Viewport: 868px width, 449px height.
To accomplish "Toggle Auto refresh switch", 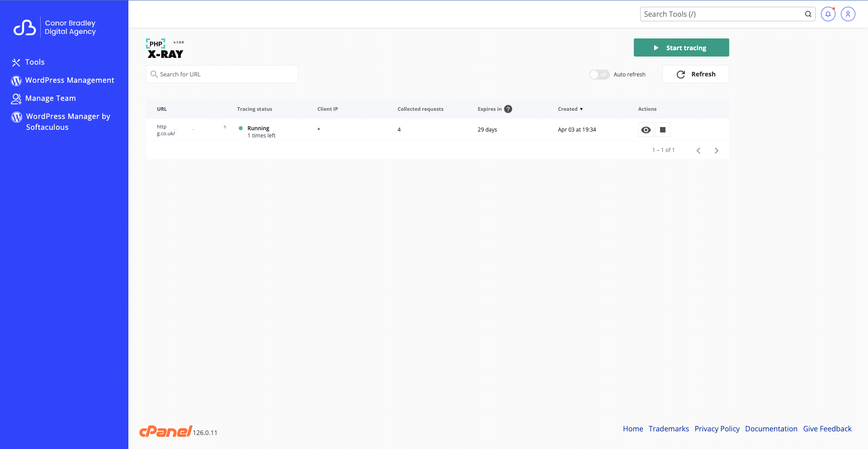I will [x=599, y=75].
